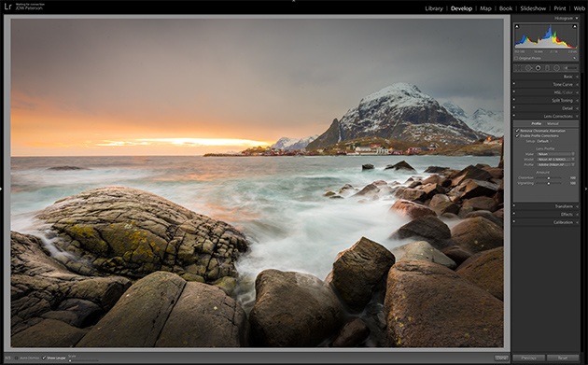Open the Web module
Screen dimensions: 588x365
click(579, 8)
